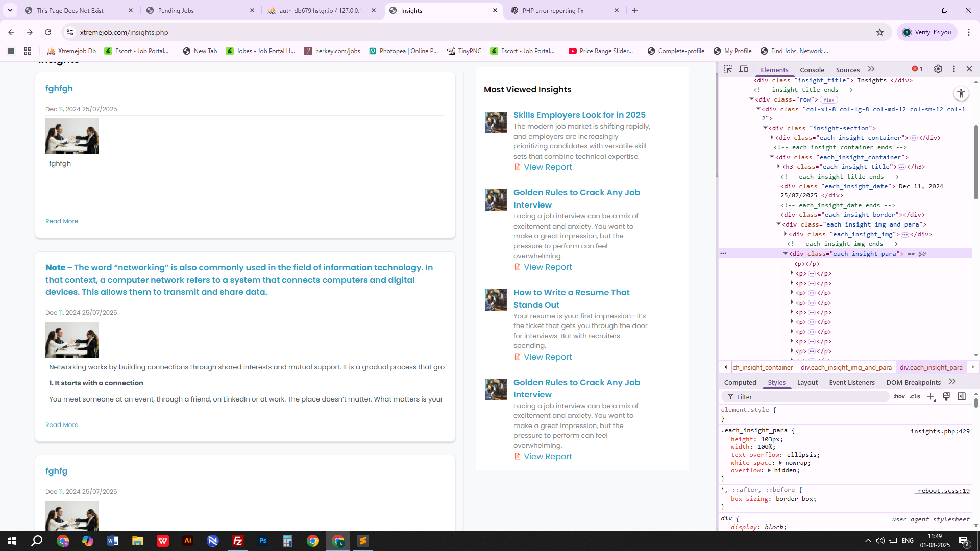The height and width of the screenshot is (551, 980).
Task: Toggle the .cls element classes button
Action: (x=915, y=397)
